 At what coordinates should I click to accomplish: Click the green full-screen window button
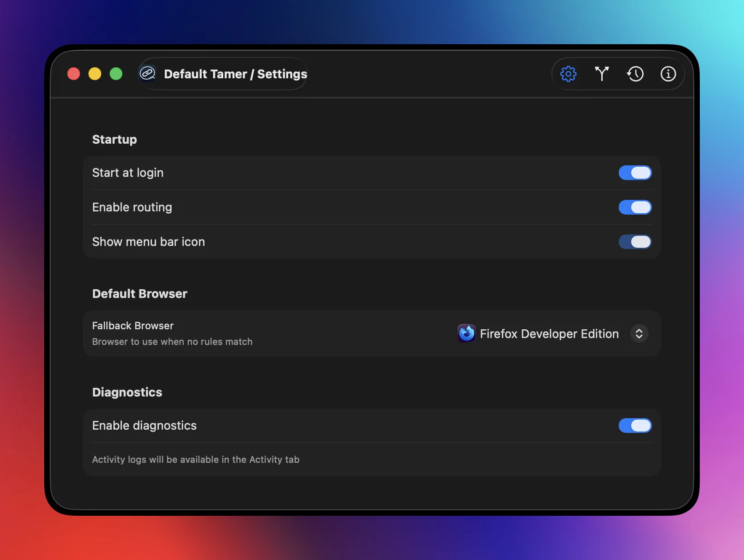[x=116, y=74]
